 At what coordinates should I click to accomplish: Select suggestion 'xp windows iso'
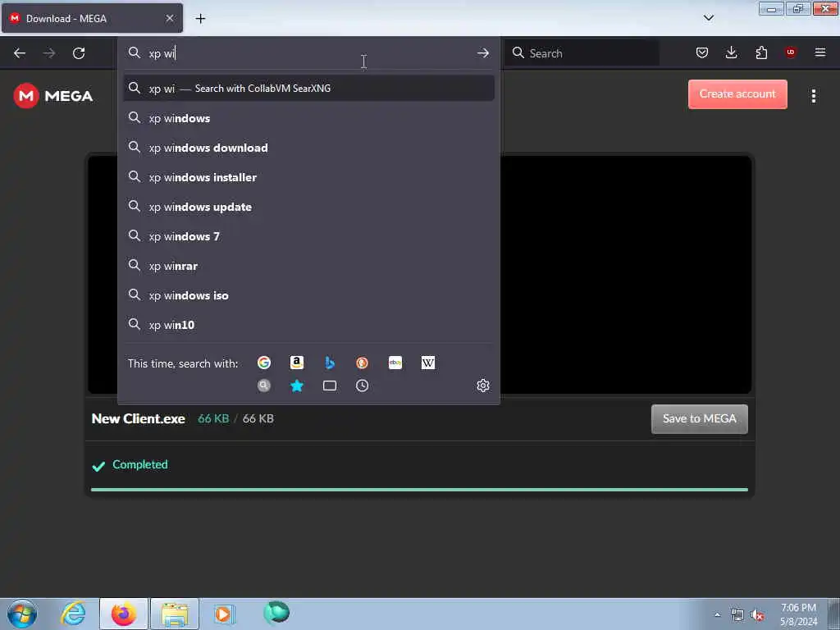(308, 295)
